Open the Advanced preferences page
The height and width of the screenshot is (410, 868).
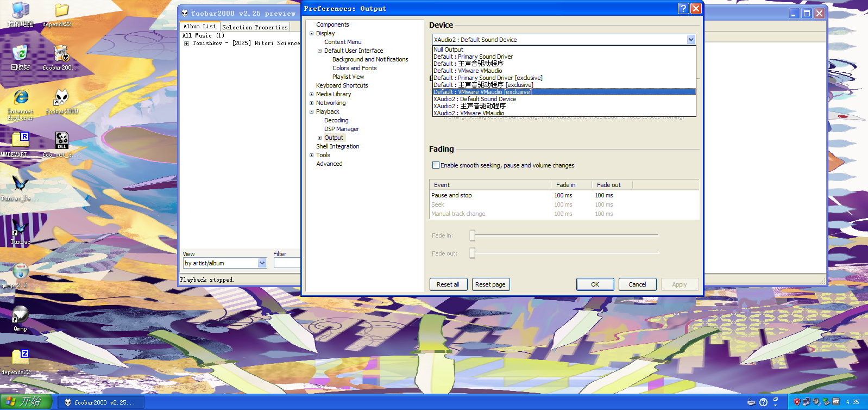(329, 164)
